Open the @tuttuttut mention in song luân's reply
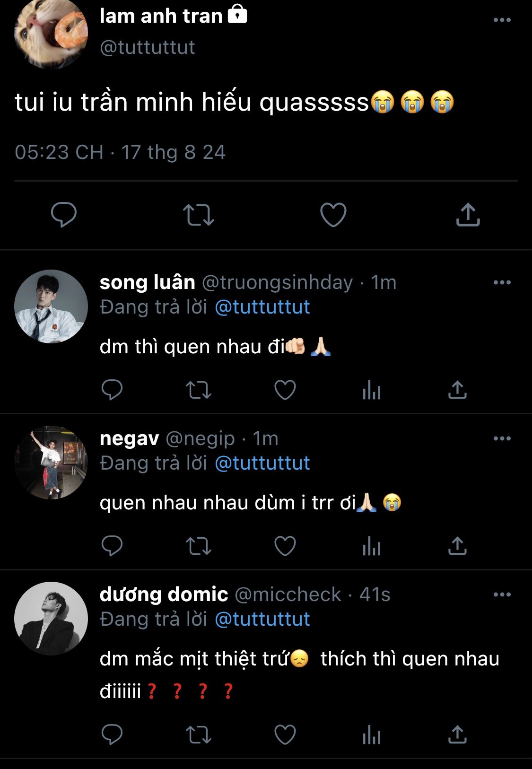 click(262, 307)
